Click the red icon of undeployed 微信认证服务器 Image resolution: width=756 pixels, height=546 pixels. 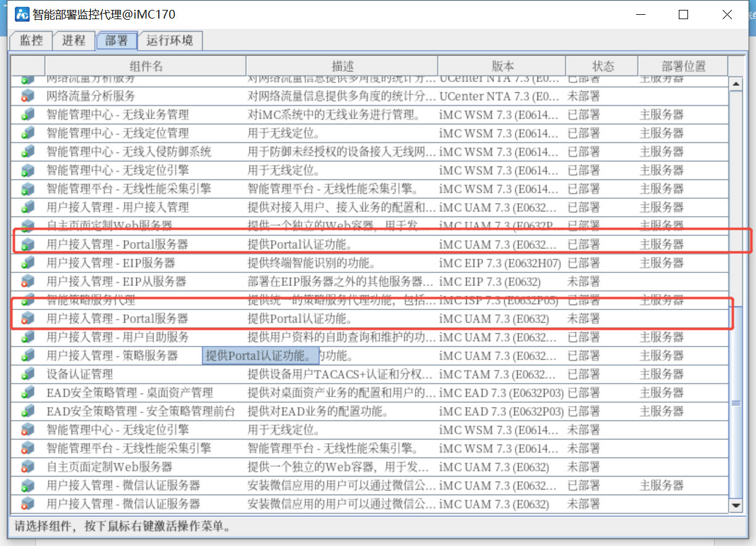click(x=28, y=504)
